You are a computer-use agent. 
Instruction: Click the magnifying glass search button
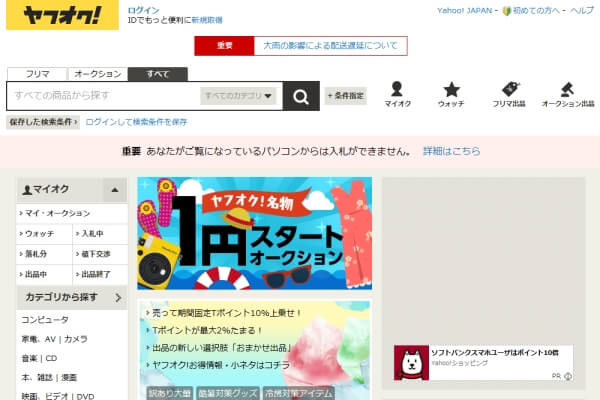(x=300, y=96)
